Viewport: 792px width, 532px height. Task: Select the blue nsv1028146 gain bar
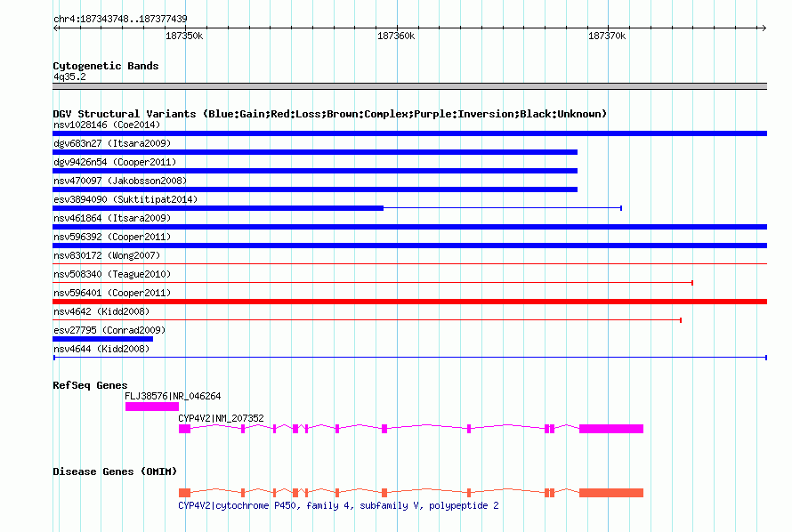409,133
